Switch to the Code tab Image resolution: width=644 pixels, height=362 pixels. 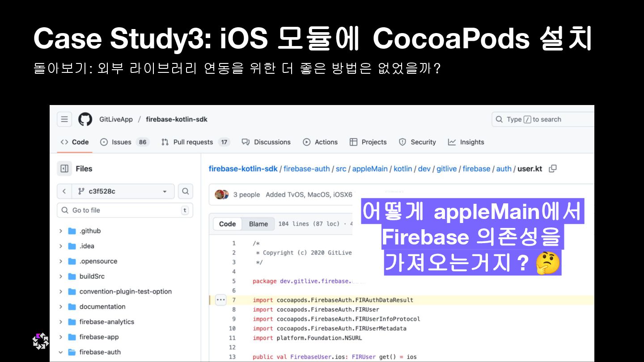point(75,142)
